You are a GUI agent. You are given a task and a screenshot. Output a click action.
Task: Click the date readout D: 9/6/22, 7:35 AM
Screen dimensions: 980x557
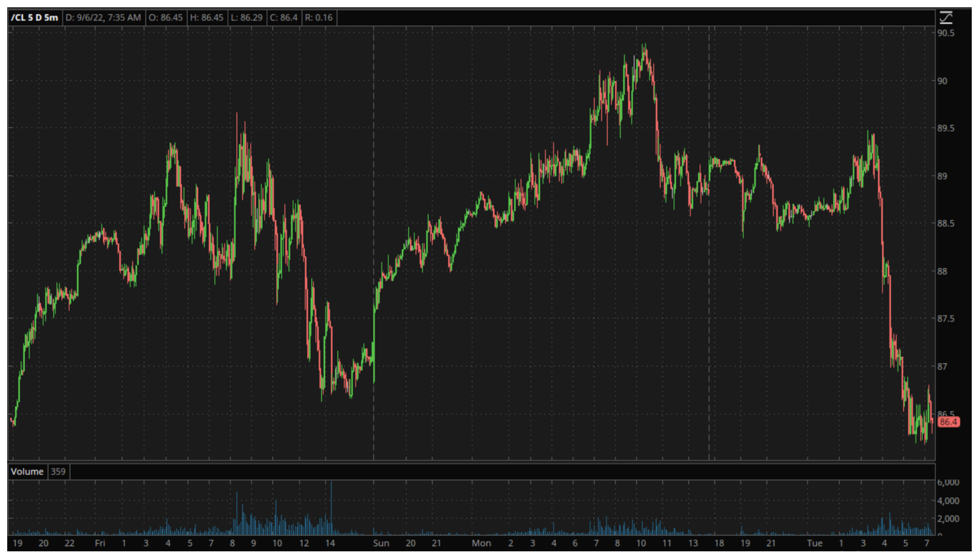point(103,18)
